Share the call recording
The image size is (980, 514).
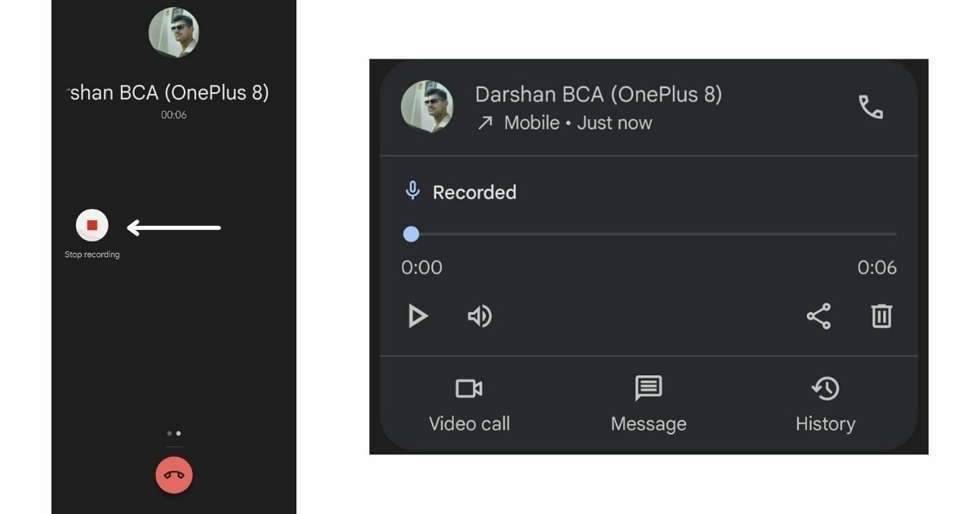(x=818, y=316)
